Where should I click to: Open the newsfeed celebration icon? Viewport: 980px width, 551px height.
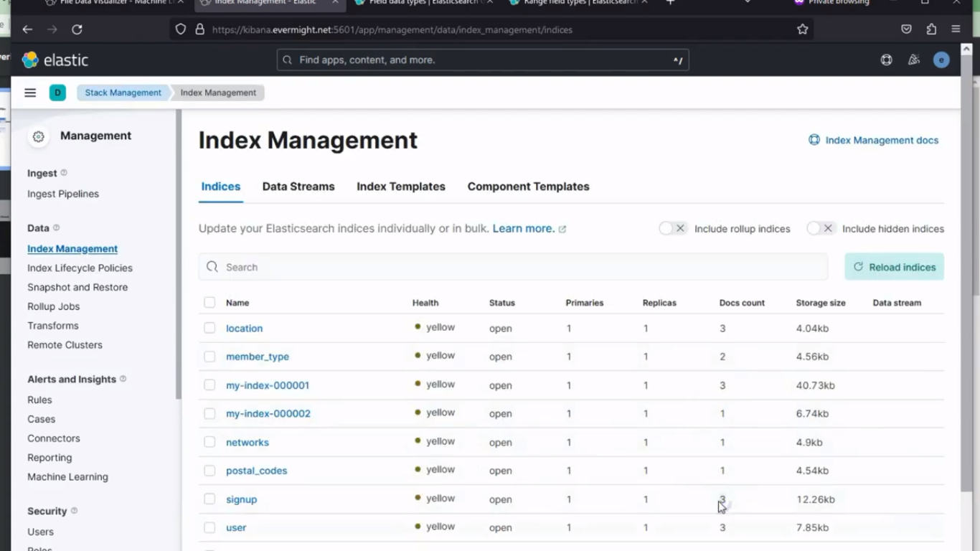[913, 60]
